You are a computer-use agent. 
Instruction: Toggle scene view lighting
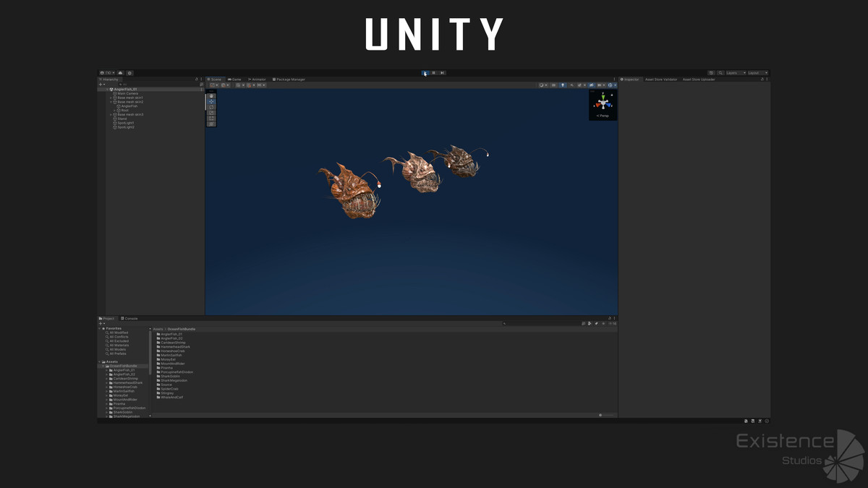[x=563, y=85]
